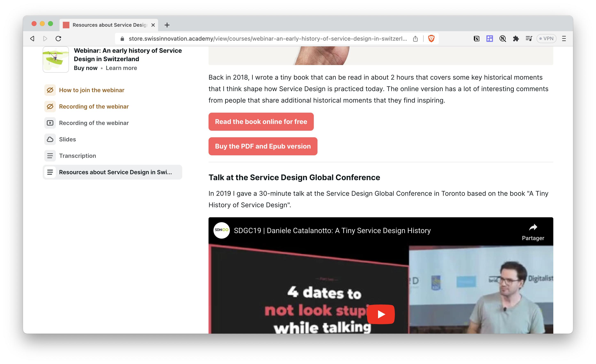
Task: Click the playlist music queue icon
Action: tap(529, 38)
